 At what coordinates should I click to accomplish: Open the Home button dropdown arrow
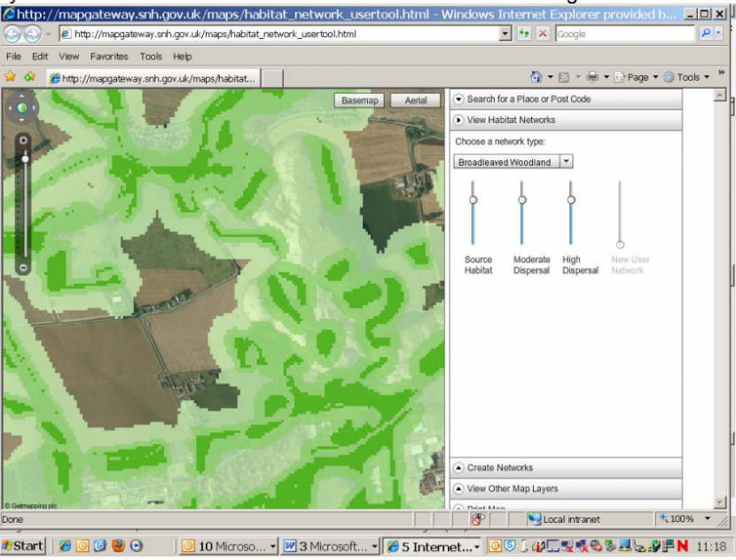[550, 77]
